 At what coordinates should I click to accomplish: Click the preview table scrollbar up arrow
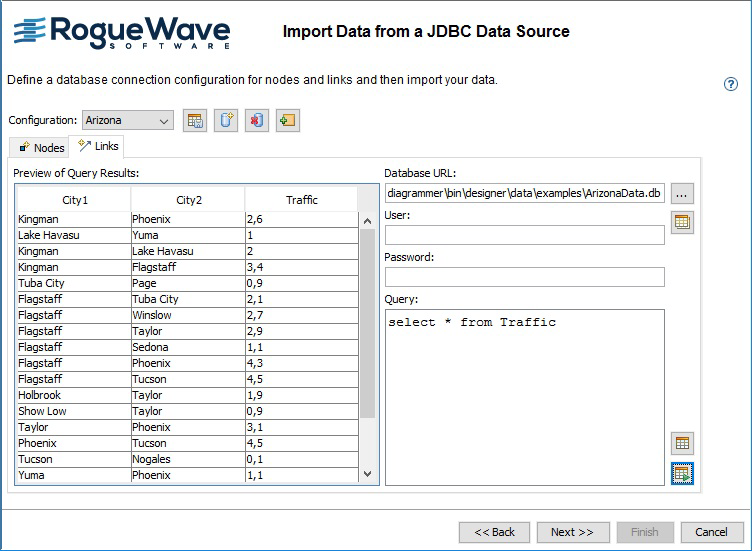click(x=367, y=221)
